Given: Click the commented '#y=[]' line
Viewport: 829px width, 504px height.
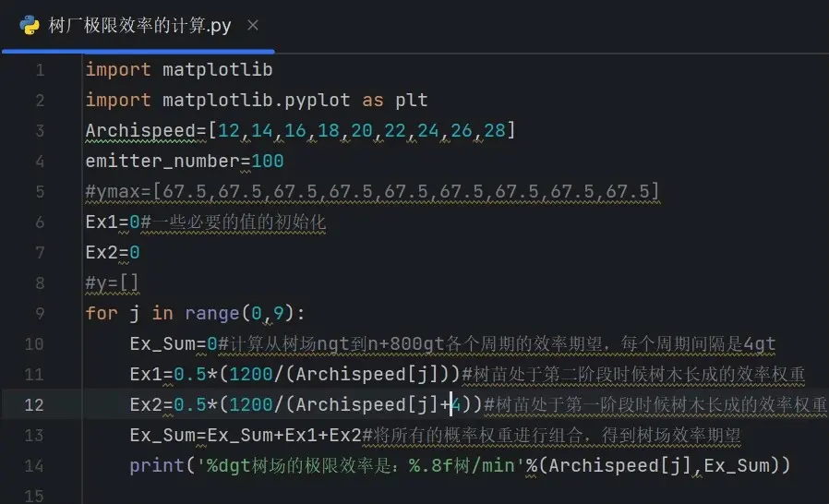Looking at the screenshot, I should coord(112,283).
